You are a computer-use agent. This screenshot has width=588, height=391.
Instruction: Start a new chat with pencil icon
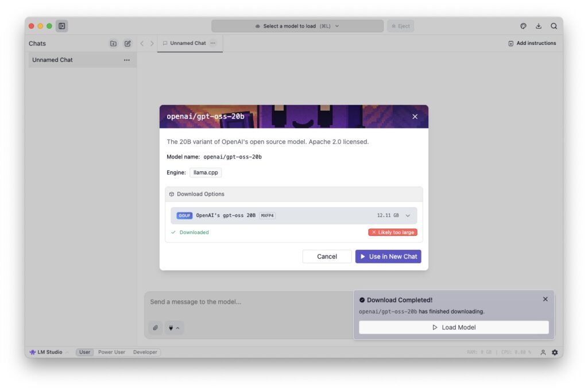tap(127, 44)
